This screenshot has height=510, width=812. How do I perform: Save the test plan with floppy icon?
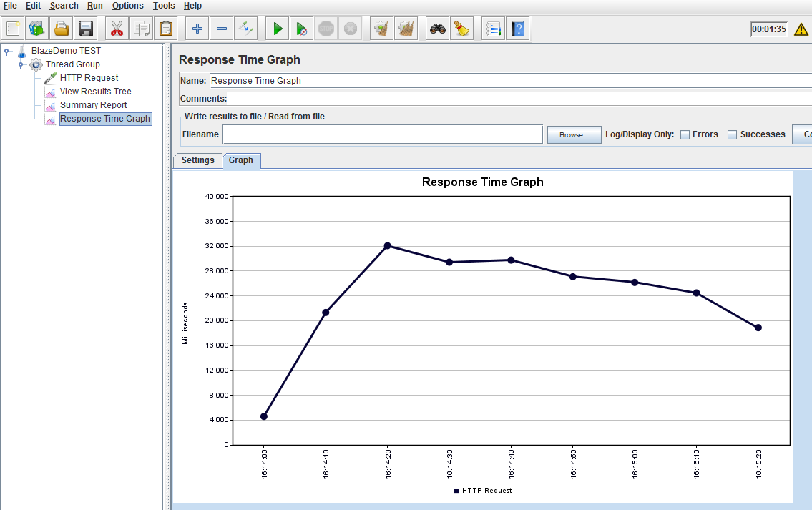click(86, 29)
